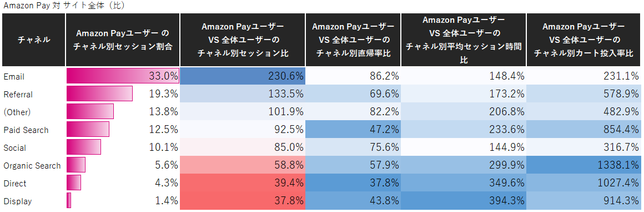Click the Referral channel label
The height and width of the screenshot is (212, 644).
tap(18, 94)
